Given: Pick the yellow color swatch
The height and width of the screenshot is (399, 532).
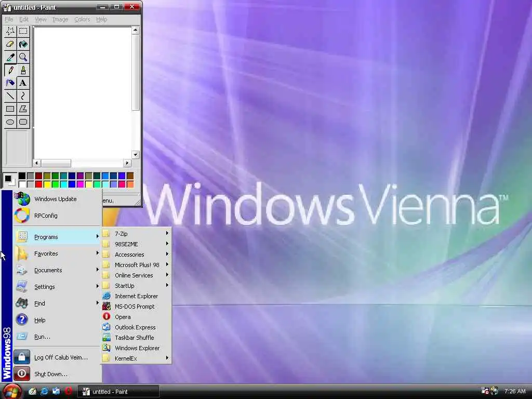Looking at the screenshot, I should [47, 184].
